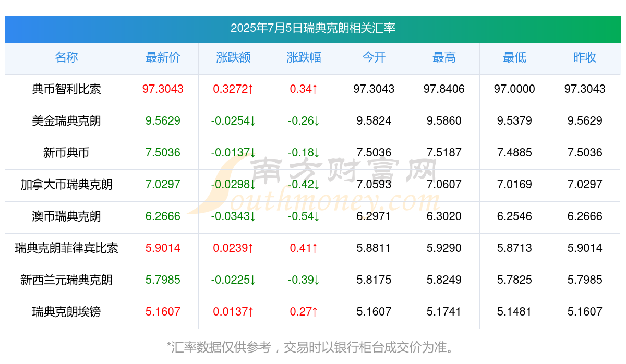The width and height of the screenshot is (626, 364).
Task: Click the 今开 column header
Action: click(x=374, y=57)
